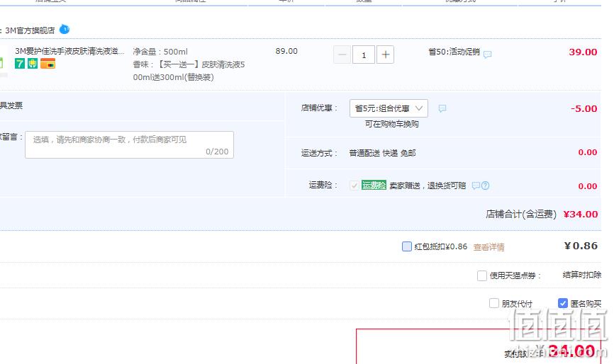
Task: Click the green 运费险 label
Action: 374,186
